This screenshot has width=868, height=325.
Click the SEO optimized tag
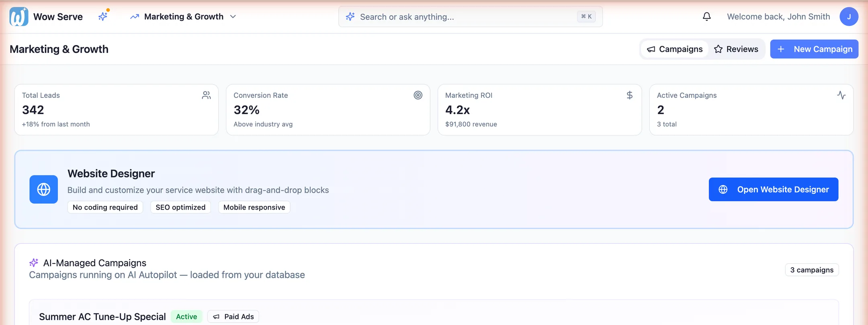(180, 207)
